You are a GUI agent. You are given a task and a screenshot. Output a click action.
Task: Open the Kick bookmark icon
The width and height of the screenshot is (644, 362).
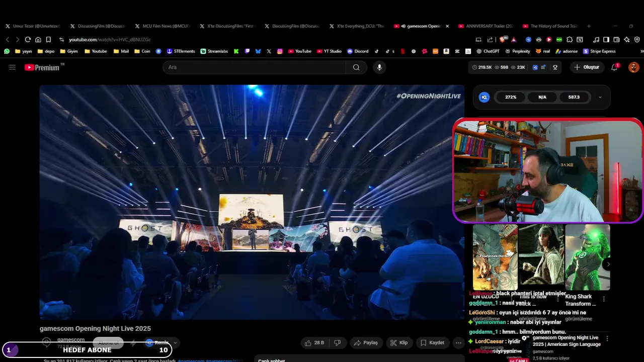click(x=236, y=51)
